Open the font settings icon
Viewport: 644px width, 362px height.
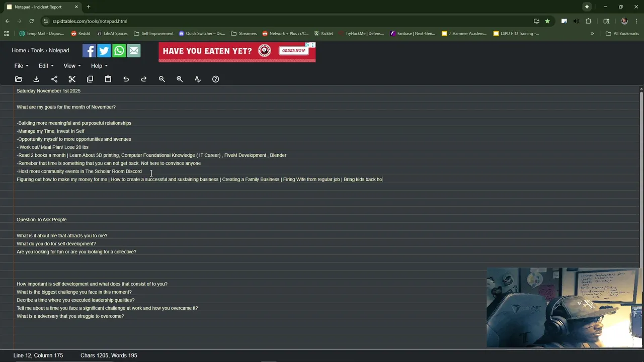tap(198, 79)
